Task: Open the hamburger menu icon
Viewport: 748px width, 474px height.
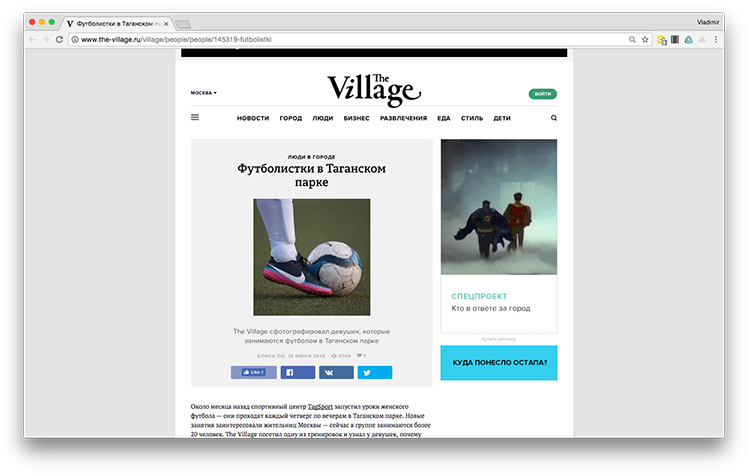Action: coord(195,117)
